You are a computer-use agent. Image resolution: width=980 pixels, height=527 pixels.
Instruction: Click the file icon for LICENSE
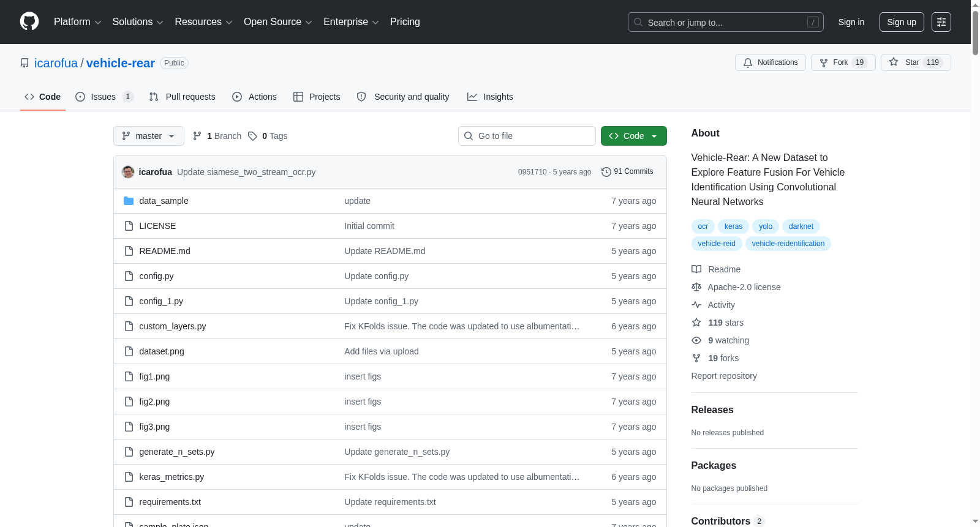click(129, 226)
